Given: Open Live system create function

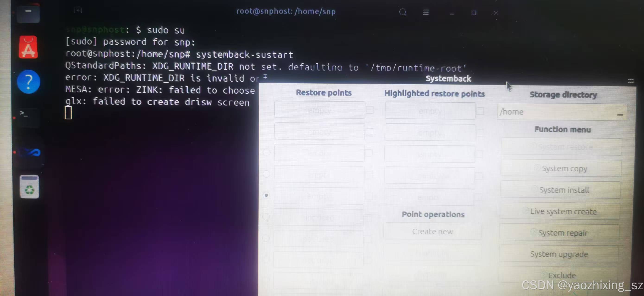Looking at the screenshot, I should [x=560, y=211].
